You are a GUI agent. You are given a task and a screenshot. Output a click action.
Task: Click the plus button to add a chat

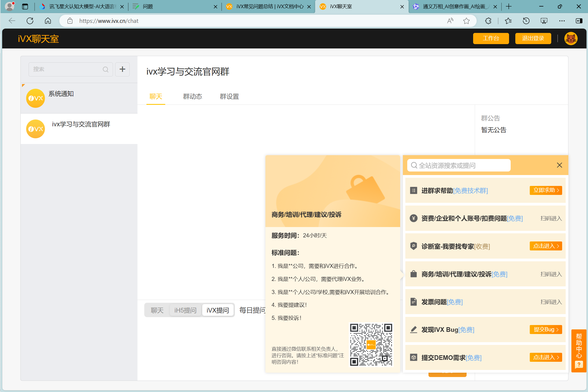pos(122,69)
